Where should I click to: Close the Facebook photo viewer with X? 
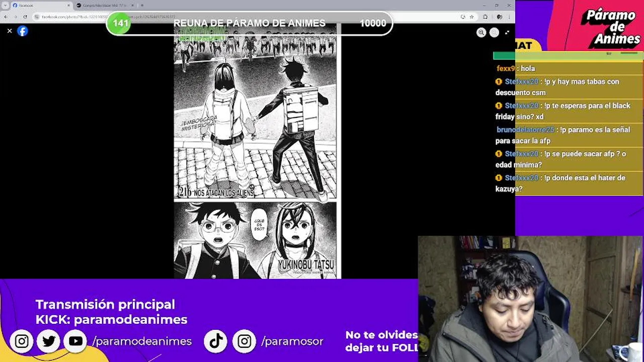10,31
